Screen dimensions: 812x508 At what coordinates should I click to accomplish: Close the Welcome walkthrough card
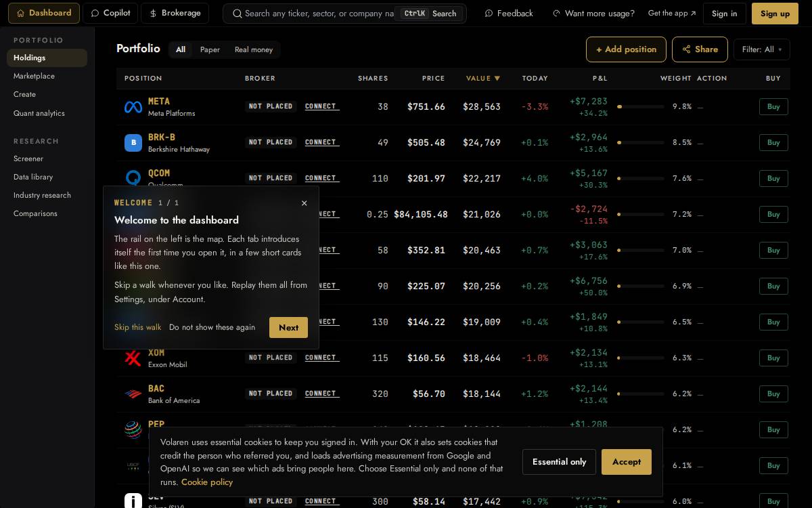pos(304,203)
